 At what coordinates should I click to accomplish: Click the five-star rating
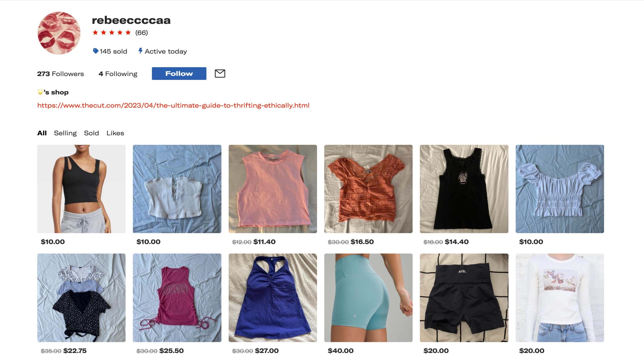point(112,32)
